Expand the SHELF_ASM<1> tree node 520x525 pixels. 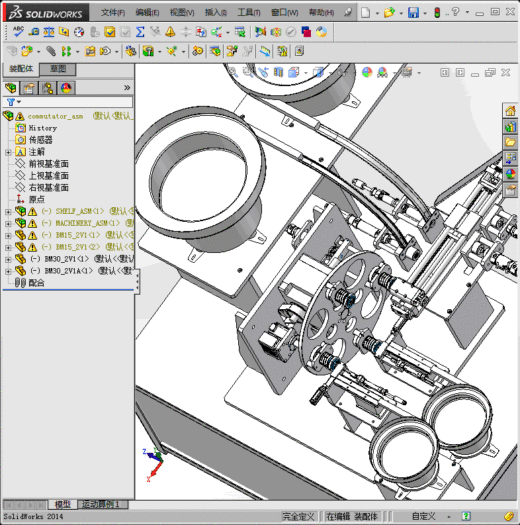click(x=8, y=212)
